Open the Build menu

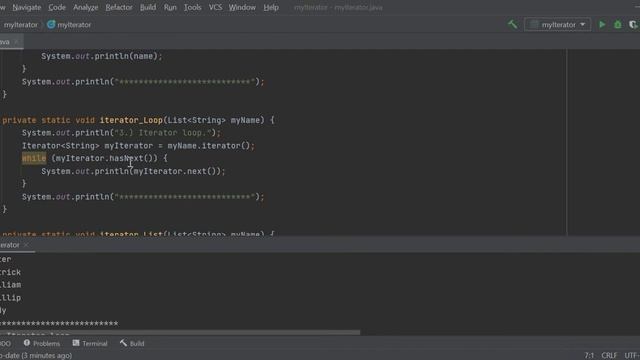[x=148, y=7]
